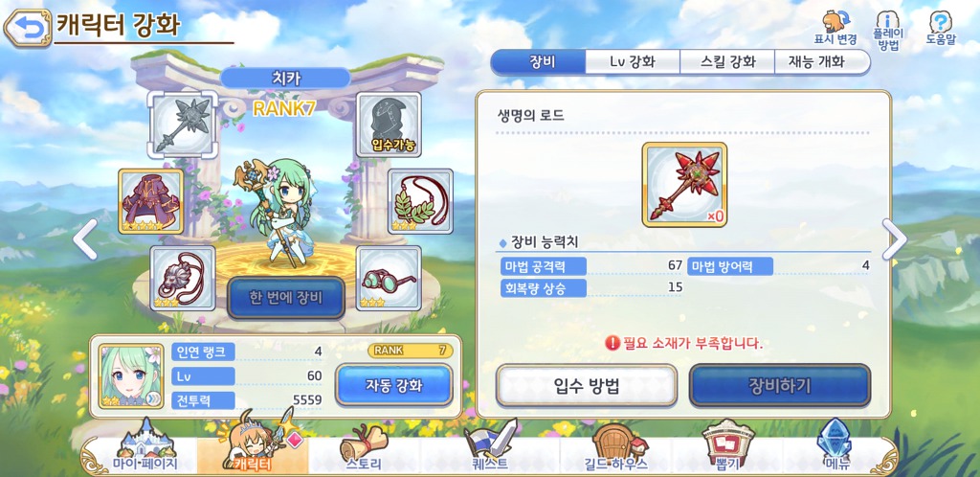Switch to the 재능 개화 tab

[x=821, y=62]
